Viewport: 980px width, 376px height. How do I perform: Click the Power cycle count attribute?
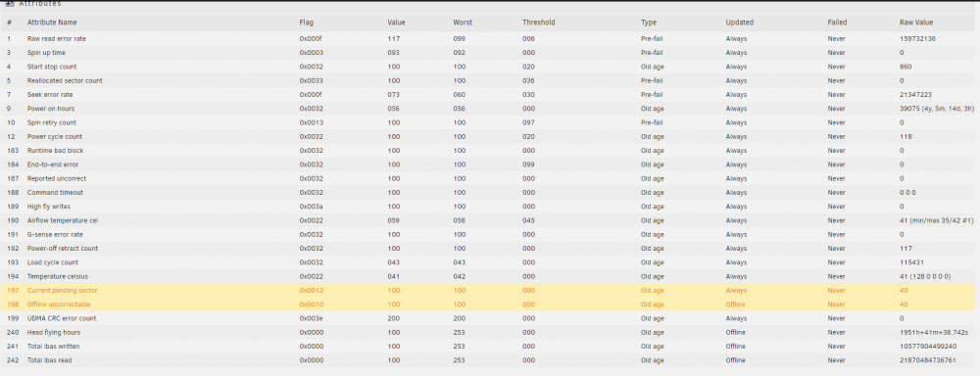(54, 137)
